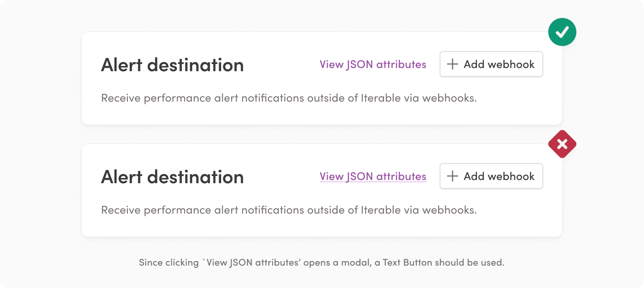Select the Alert destination heading in red-X card
The image size is (644, 288).
[172, 177]
